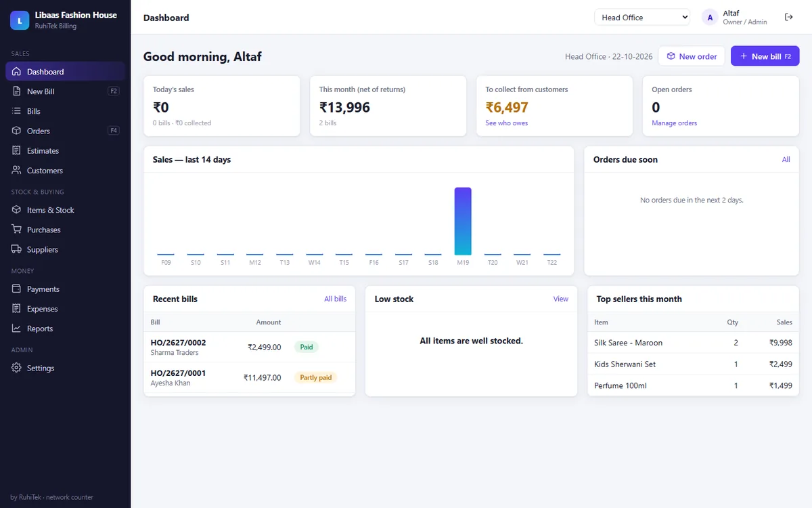Click the Manage orders link

(x=674, y=123)
